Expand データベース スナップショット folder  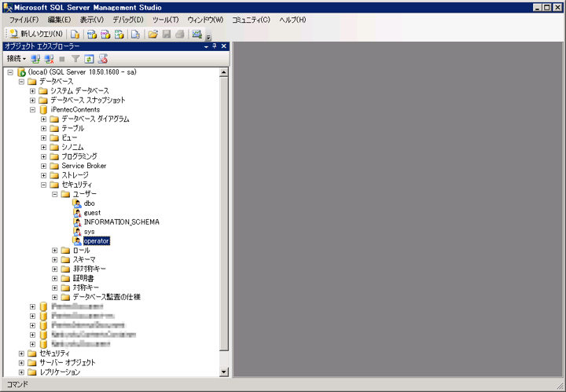click(32, 101)
